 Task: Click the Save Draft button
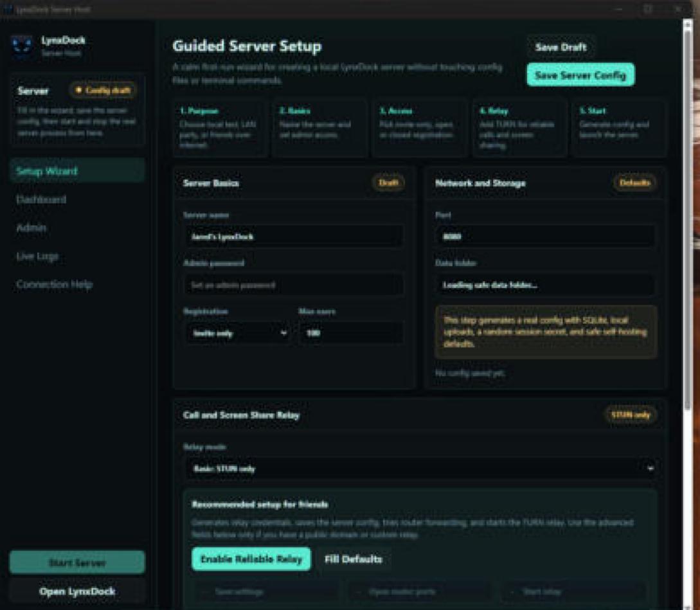561,47
